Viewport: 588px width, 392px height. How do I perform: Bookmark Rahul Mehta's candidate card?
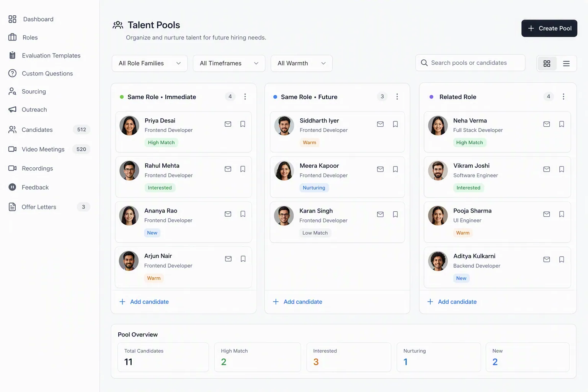pyautogui.click(x=243, y=169)
